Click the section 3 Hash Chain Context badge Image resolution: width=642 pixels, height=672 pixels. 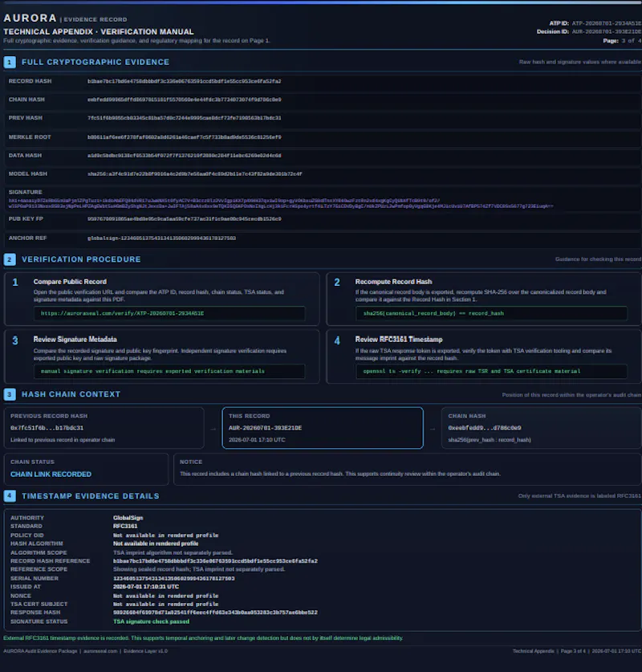point(10,394)
